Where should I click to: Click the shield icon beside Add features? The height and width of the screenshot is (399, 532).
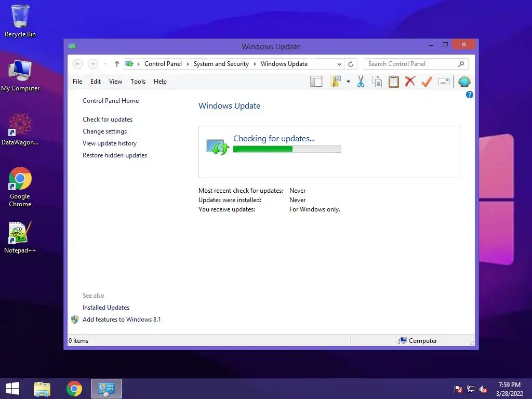click(75, 320)
